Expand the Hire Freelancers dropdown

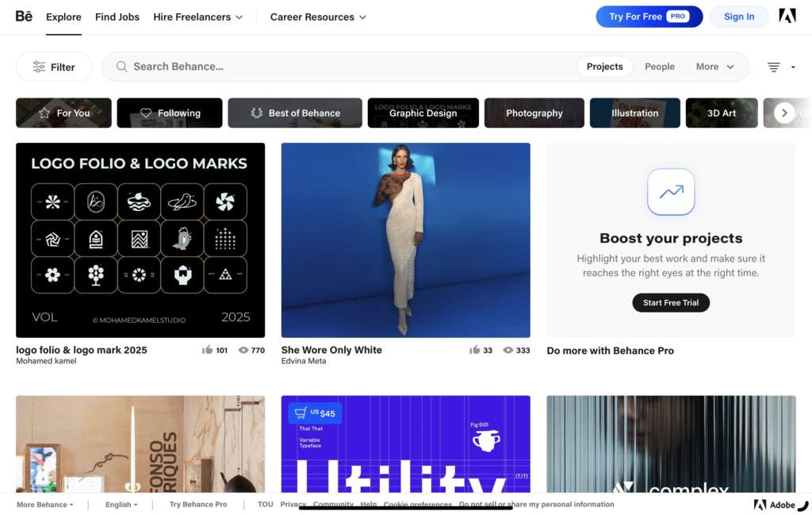point(198,17)
